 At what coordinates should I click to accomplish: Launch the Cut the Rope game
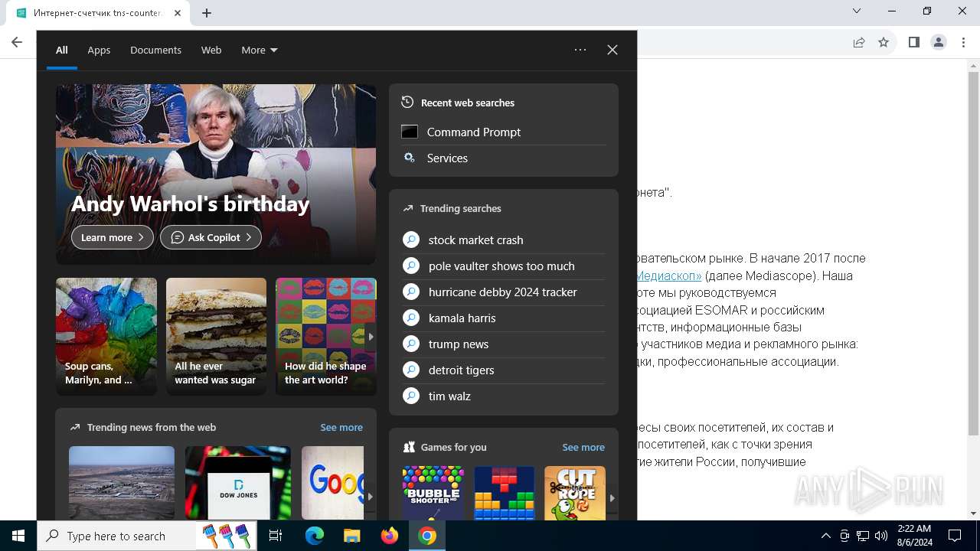(575, 494)
